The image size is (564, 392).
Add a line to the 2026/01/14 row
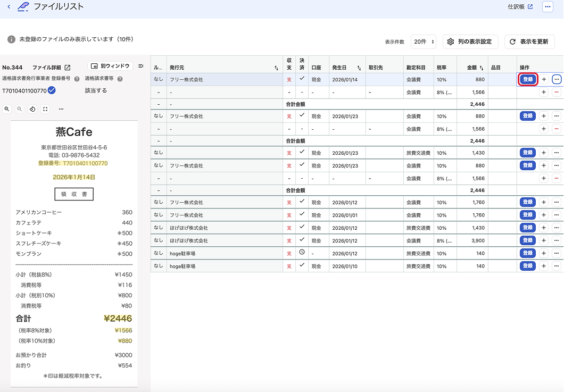click(544, 79)
